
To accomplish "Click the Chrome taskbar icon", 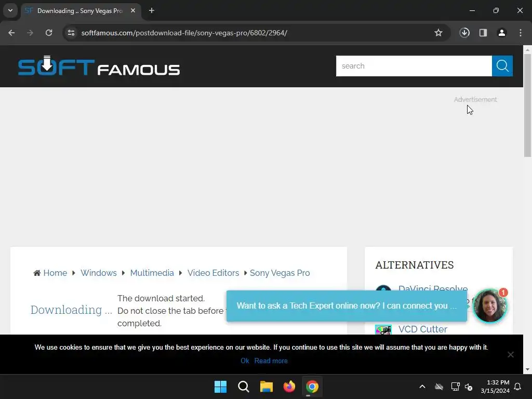I will click(312, 387).
